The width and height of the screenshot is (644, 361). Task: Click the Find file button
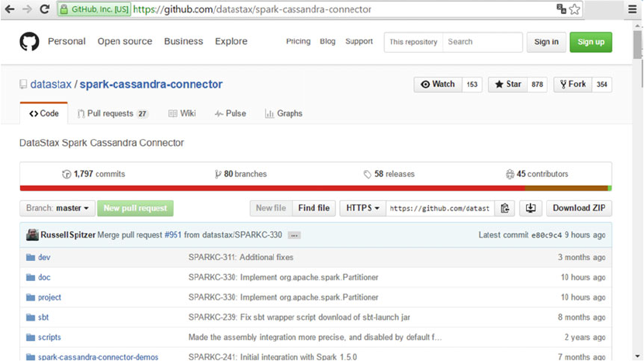tap(313, 208)
